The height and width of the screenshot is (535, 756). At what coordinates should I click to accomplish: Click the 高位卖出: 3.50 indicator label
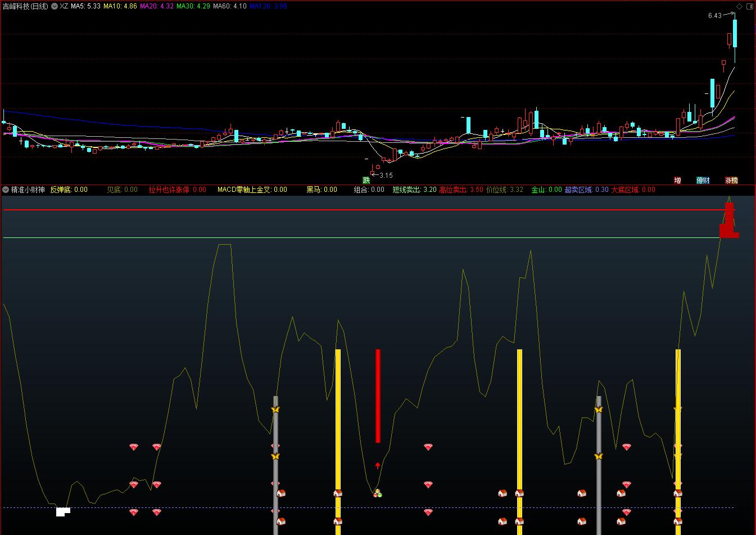461,190
